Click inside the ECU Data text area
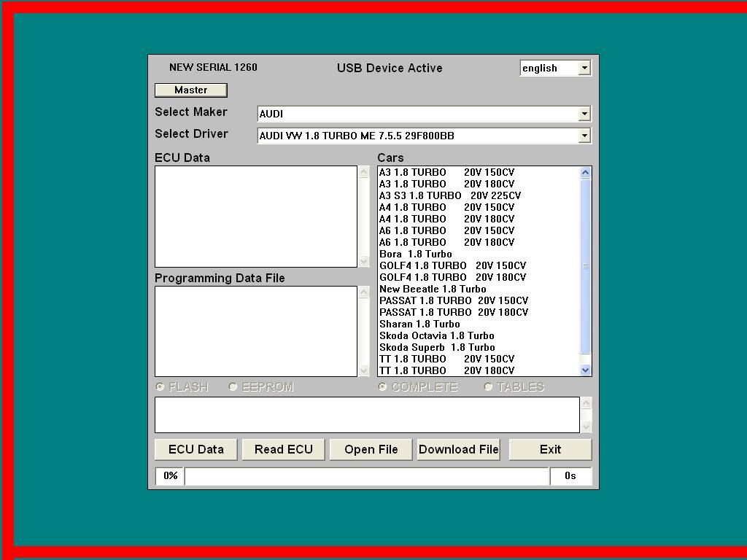 tap(256, 217)
